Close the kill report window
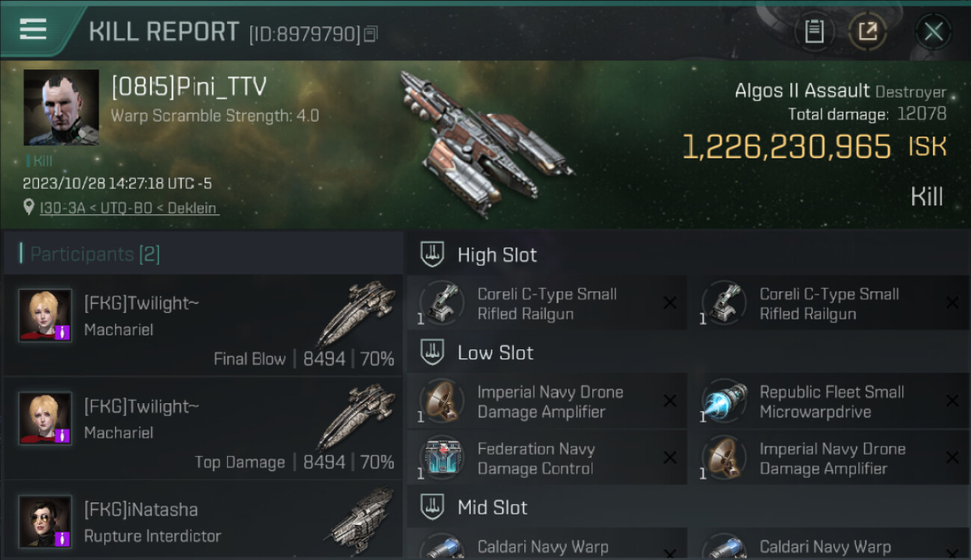Image resolution: width=971 pixels, height=560 pixels. pos(933,31)
